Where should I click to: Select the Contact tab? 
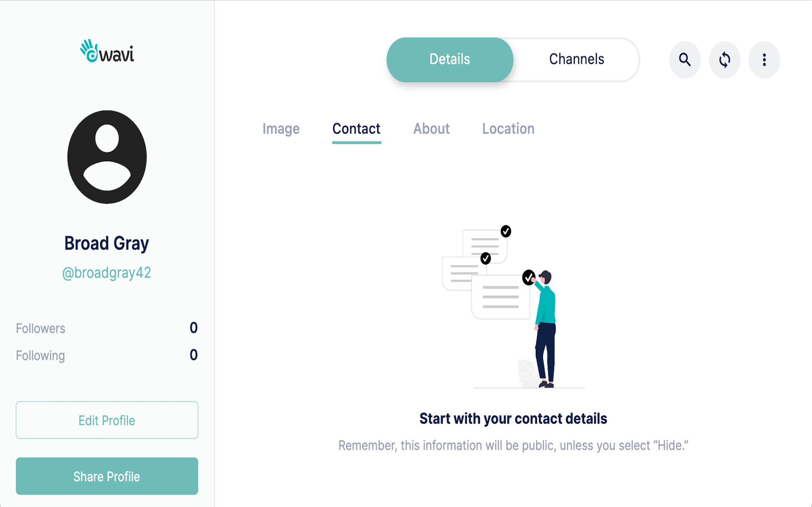[x=356, y=129]
